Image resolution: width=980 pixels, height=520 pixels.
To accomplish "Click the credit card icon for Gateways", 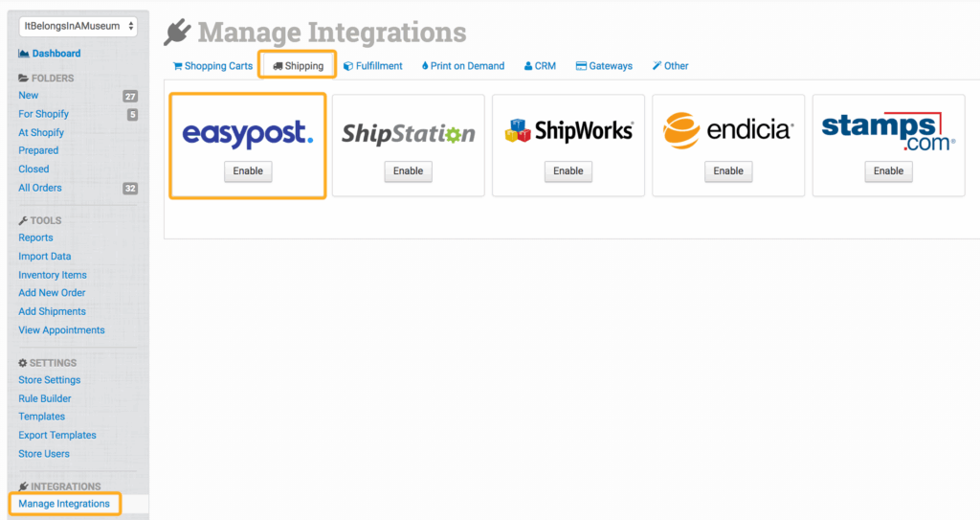I will 581,66.
